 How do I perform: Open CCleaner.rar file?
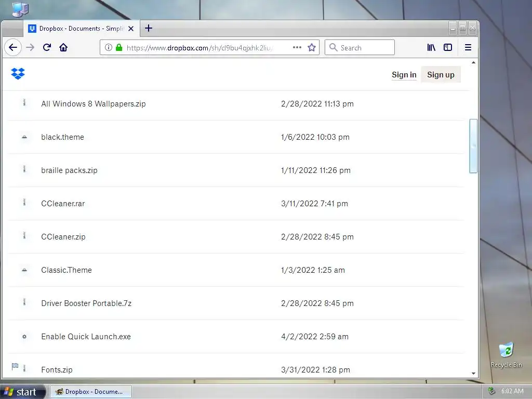[63, 204]
